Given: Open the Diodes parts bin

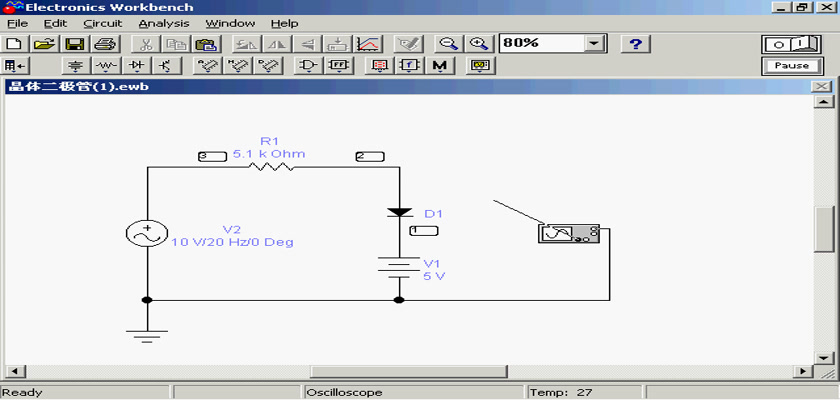Looking at the screenshot, I should click(x=137, y=66).
